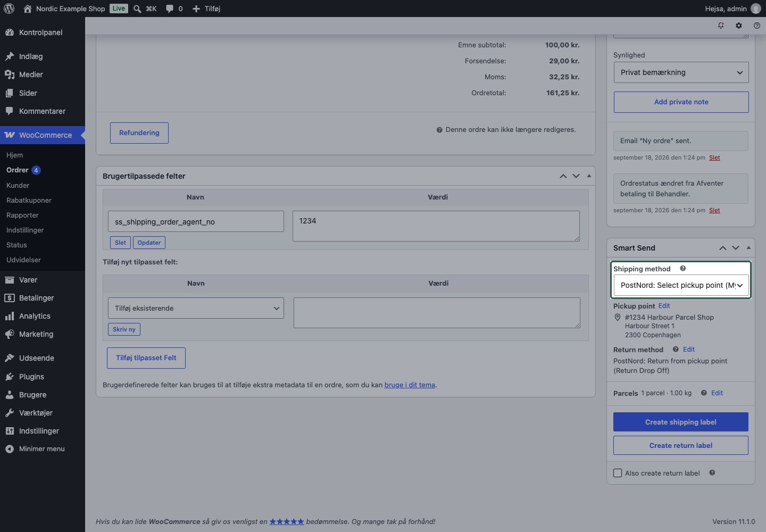Open the Nordic Example Shop home icon
Image resolution: width=766 pixels, height=532 pixels.
(x=28, y=9)
